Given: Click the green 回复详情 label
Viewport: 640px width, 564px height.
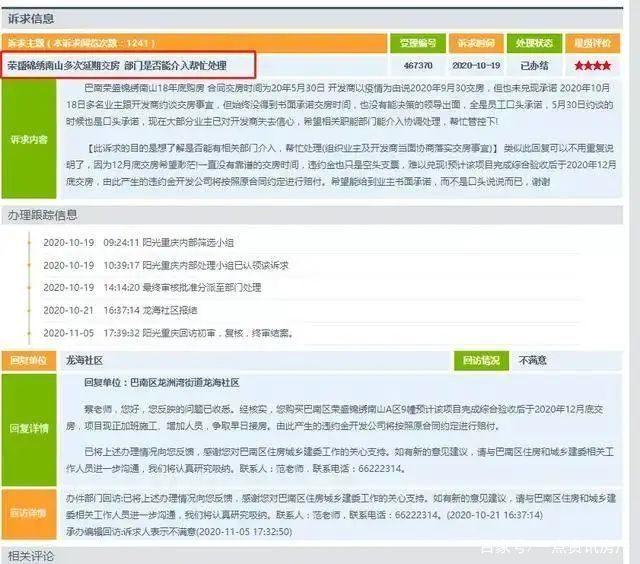Looking at the screenshot, I should (29, 429).
